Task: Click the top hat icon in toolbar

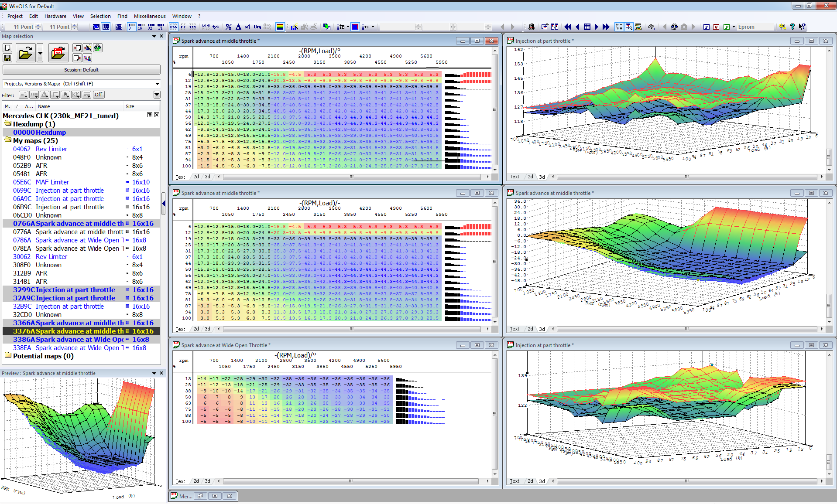Action: pyautogui.click(x=532, y=27)
